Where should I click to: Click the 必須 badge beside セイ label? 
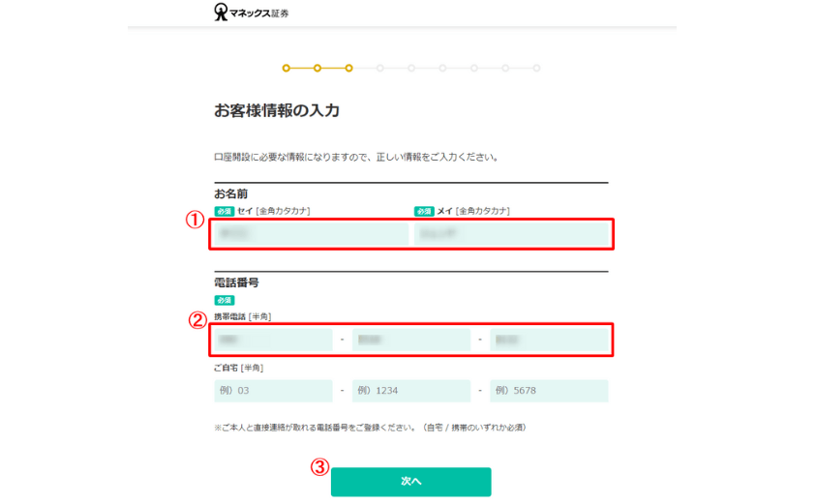225,212
